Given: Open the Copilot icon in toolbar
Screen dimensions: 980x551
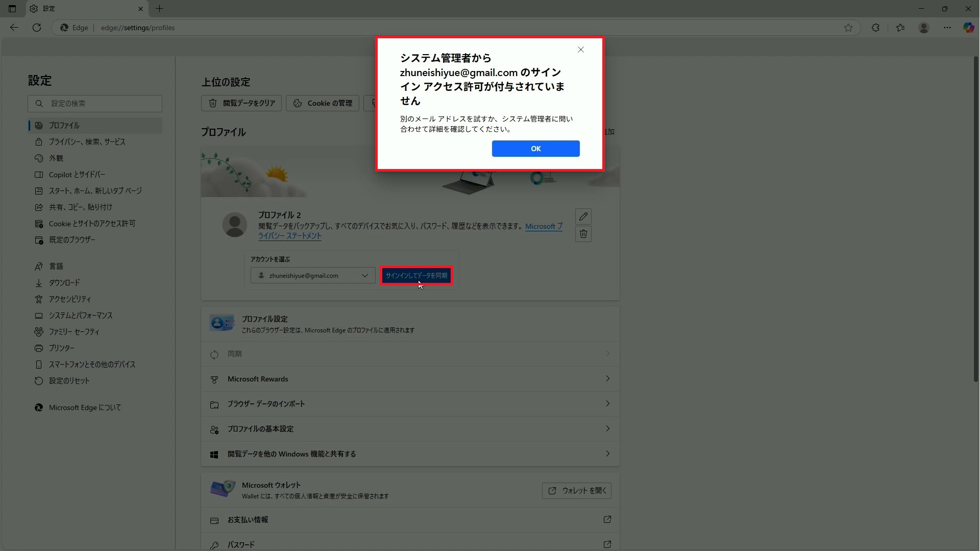Looking at the screenshot, I should pyautogui.click(x=968, y=28).
